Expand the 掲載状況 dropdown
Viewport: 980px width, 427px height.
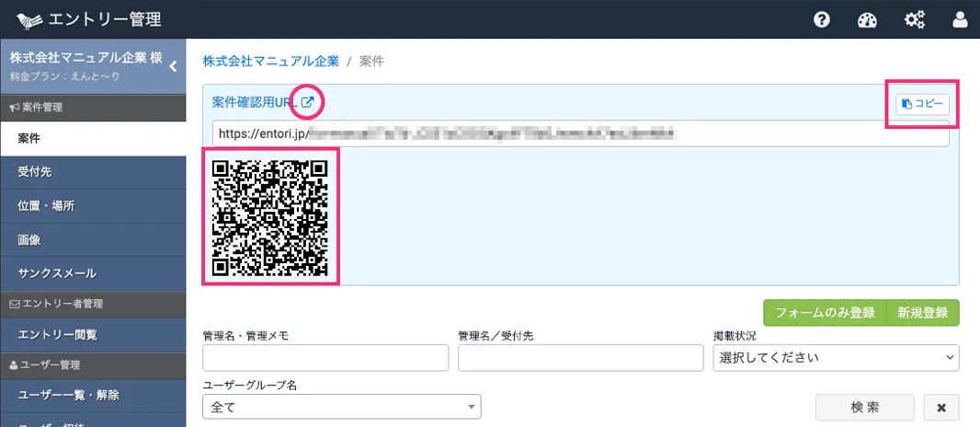(x=836, y=357)
